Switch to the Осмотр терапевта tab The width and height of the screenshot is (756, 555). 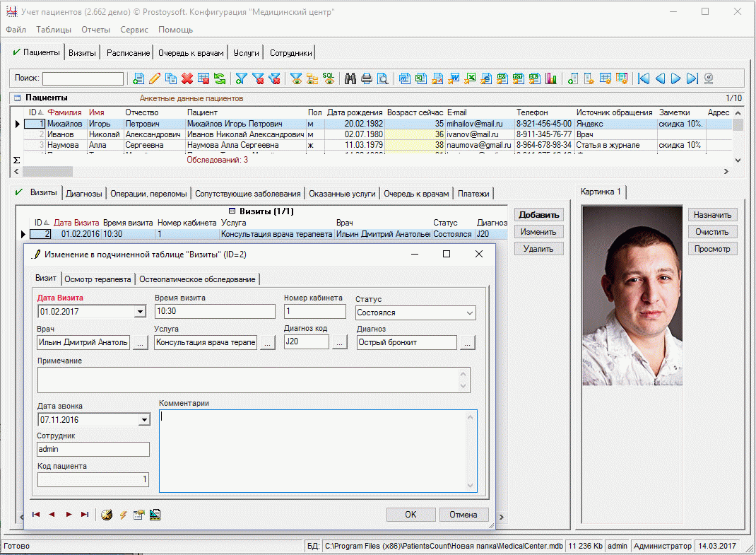click(98, 279)
